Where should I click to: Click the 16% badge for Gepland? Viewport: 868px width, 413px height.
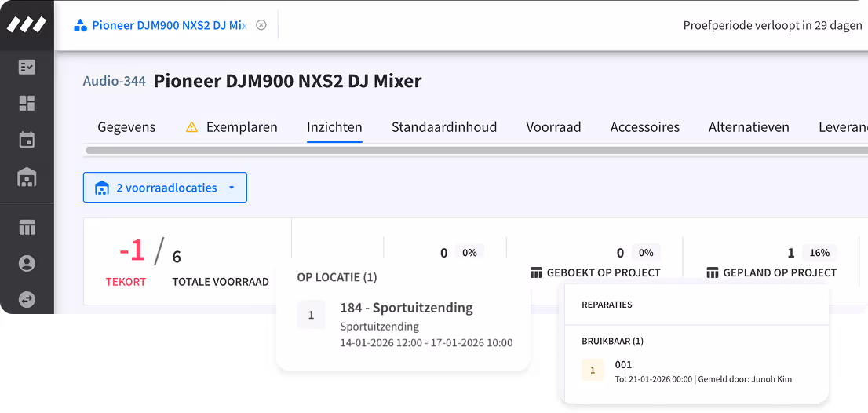point(819,253)
